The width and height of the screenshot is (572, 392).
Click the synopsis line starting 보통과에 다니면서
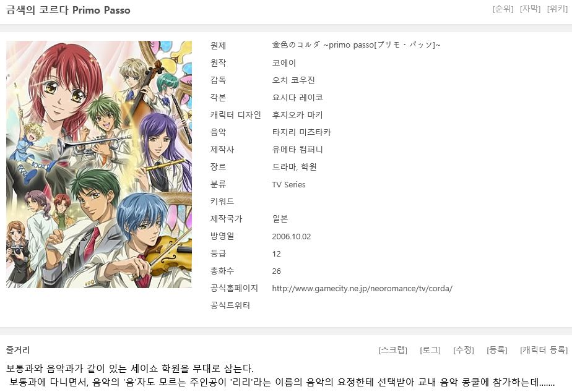(x=282, y=383)
